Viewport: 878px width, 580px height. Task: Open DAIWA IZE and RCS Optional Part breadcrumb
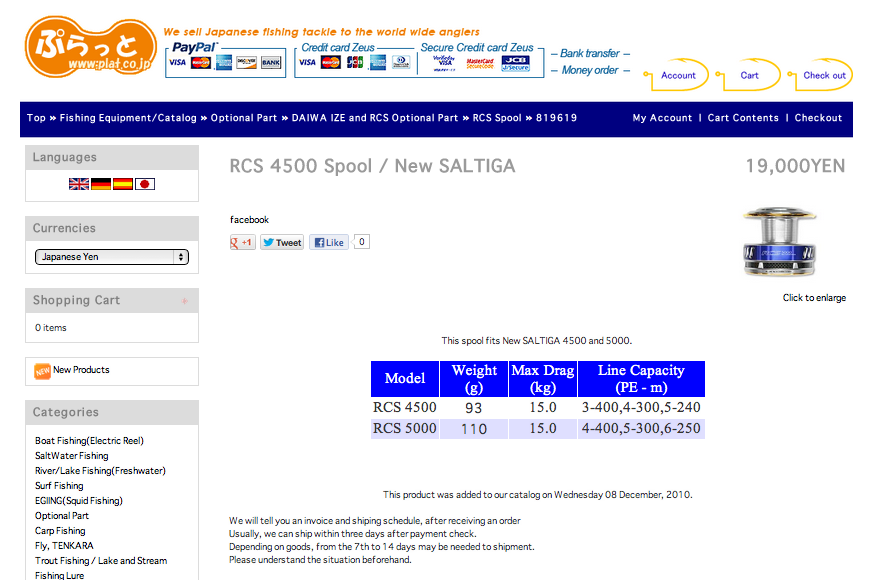tap(375, 118)
